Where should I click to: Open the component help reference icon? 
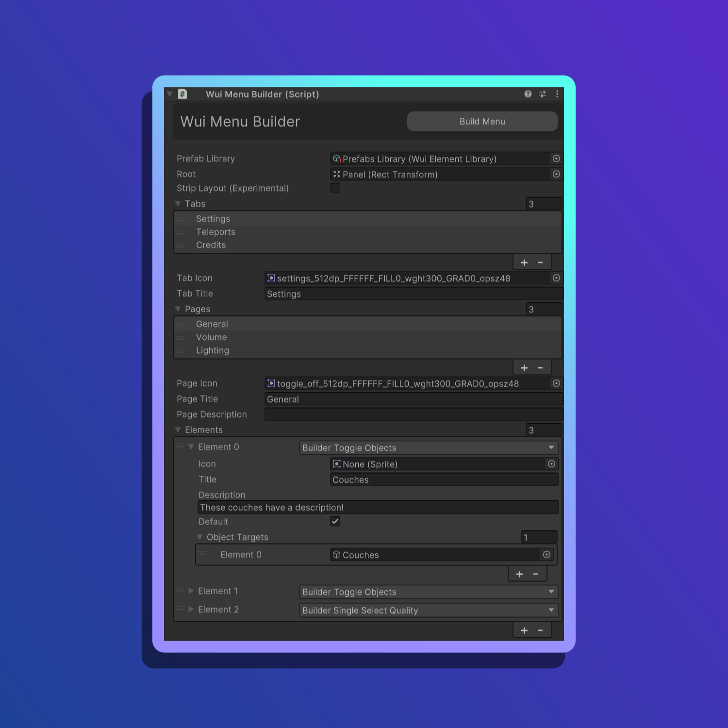(x=528, y=94)
